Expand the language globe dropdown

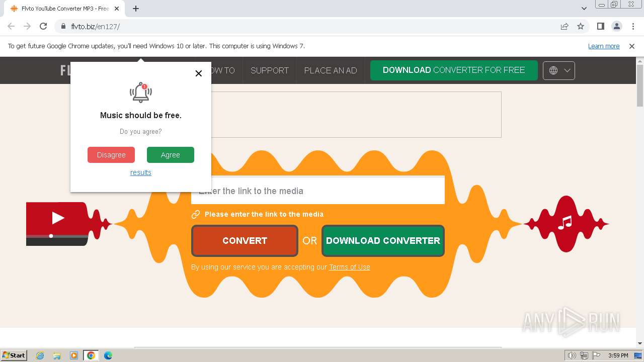point(558,70)
